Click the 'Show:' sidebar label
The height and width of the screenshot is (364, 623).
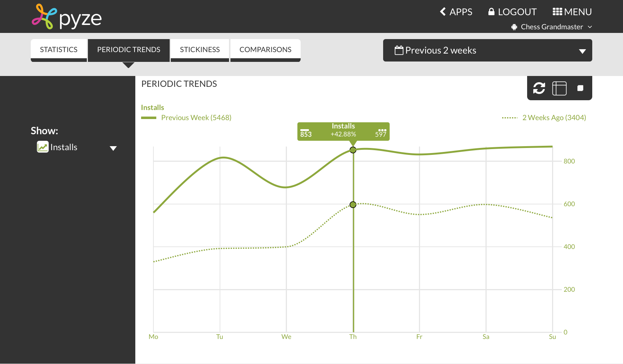coord(44,131)
